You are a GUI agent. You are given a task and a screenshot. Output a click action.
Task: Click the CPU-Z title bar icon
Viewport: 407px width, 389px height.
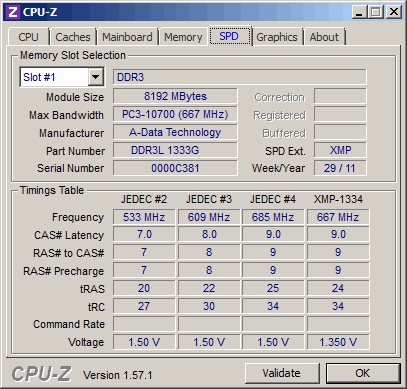[12, 12]
